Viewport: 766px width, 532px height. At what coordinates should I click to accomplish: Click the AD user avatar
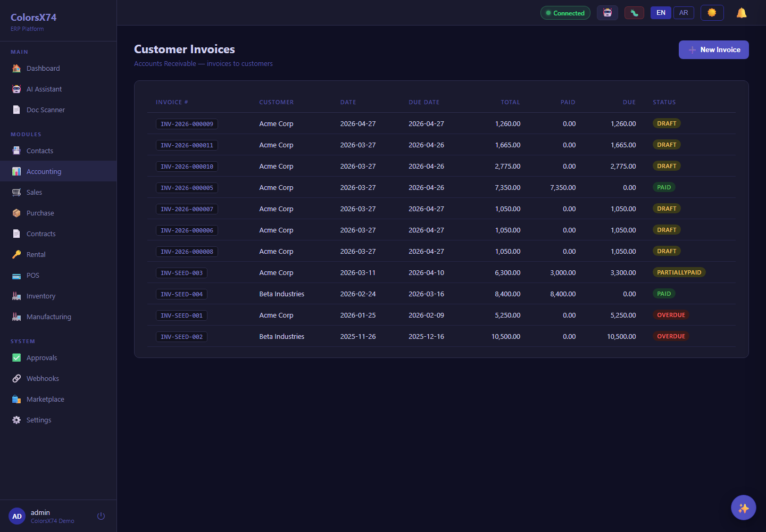[17, 516]
